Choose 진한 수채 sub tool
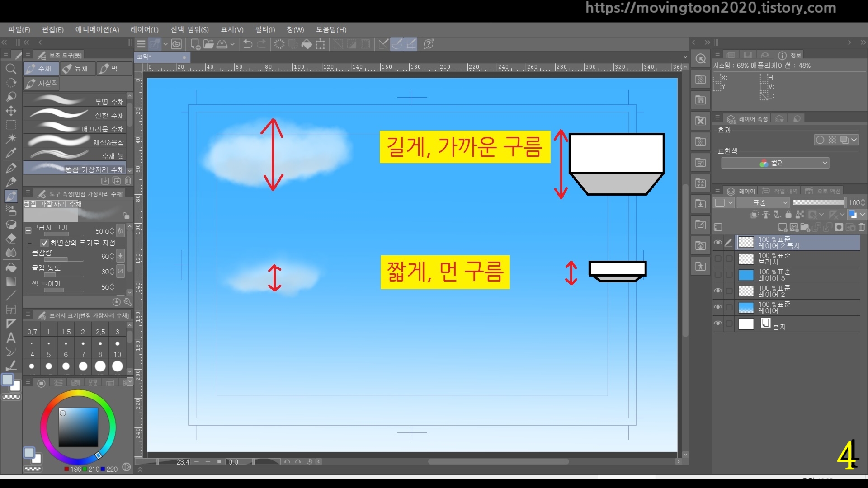The width and height of the screenshot is (868, 488). pos(75,114)
